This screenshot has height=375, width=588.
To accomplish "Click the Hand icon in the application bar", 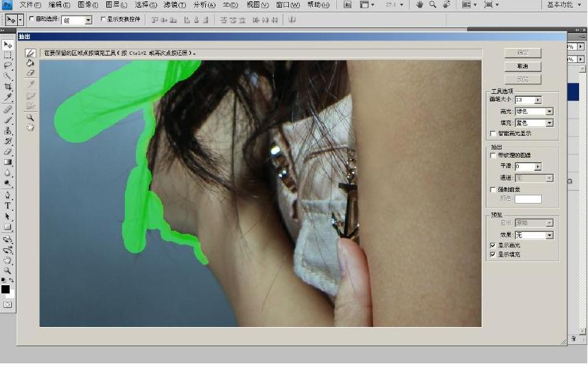I will pyautogui.click(x=420, y=5).
